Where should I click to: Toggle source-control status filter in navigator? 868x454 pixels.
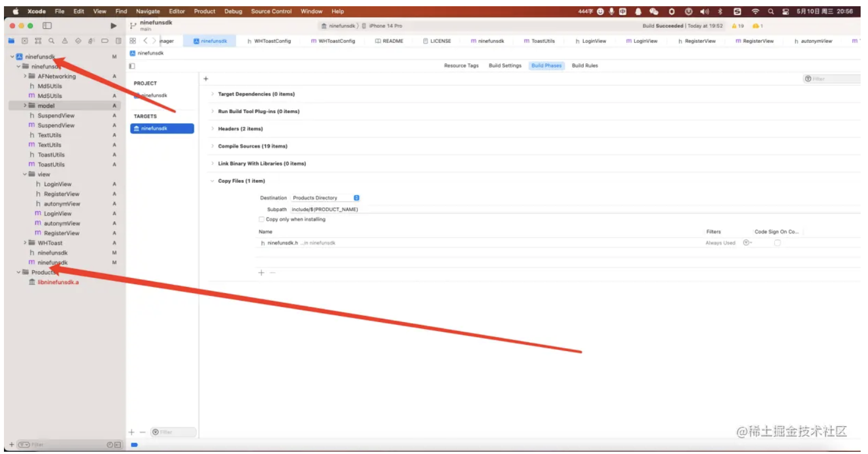pos(118,444)
